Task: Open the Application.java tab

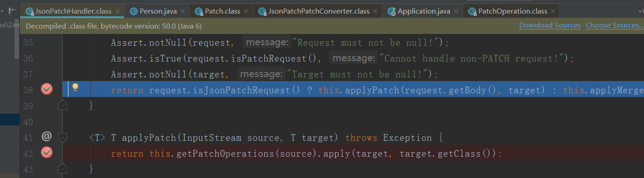Action: coord(423,11)
